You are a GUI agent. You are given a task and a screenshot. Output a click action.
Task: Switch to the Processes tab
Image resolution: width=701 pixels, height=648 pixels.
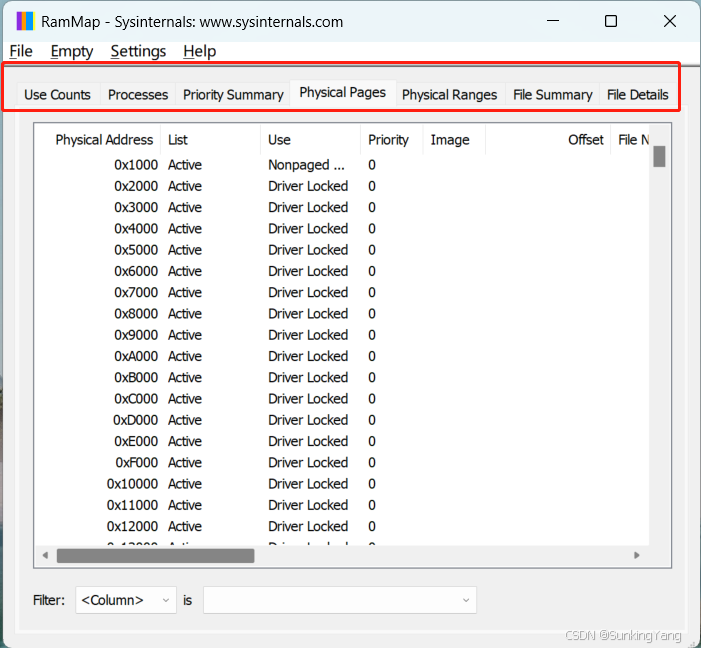tap(138, 94)
